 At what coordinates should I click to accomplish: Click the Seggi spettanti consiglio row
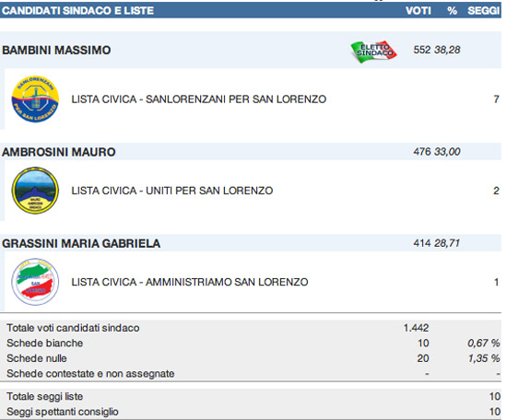coord(251,412)
